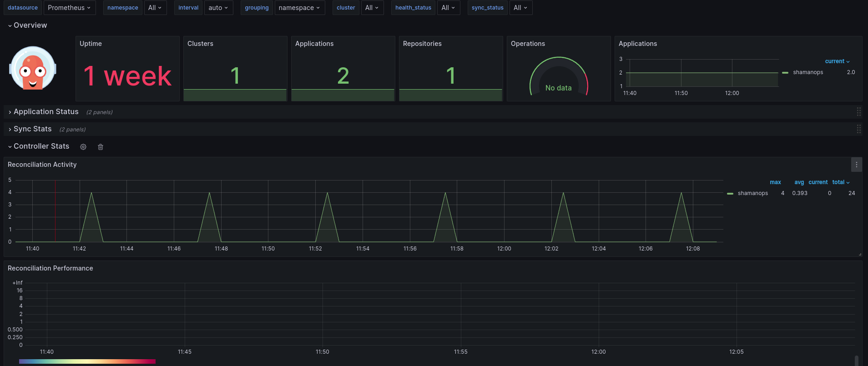The height and width of the screenshot is (366, 868).
Task: Delete Controller Stats row with trash icon
Action: pyautogui.click(x=101, y=147)
